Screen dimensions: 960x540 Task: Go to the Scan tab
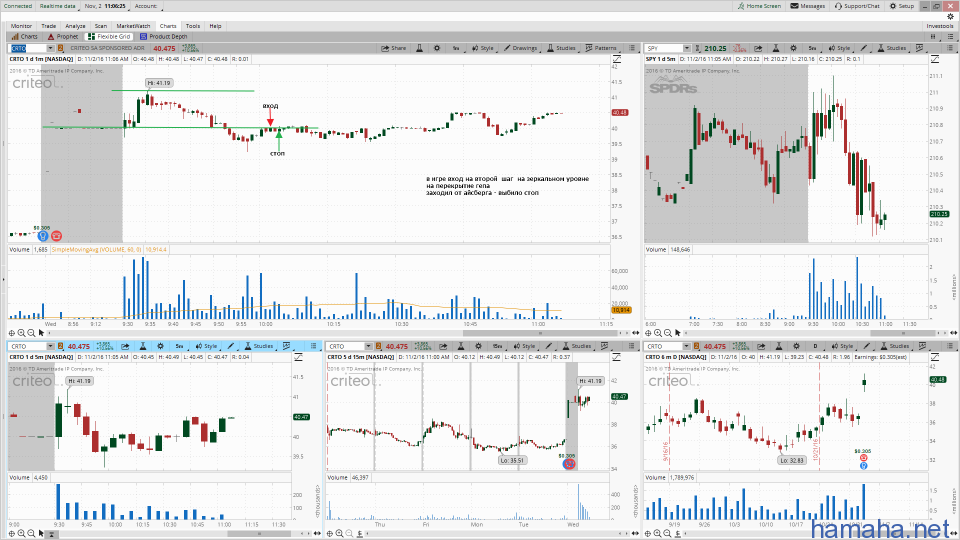click(x=101, y=26)
